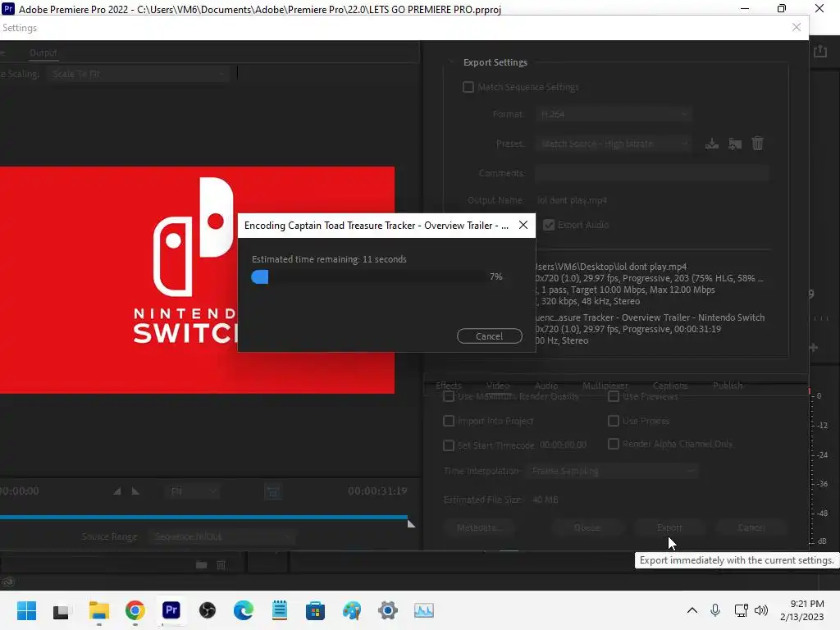Open Microsoft Store from taskbar

click(316, 610)
